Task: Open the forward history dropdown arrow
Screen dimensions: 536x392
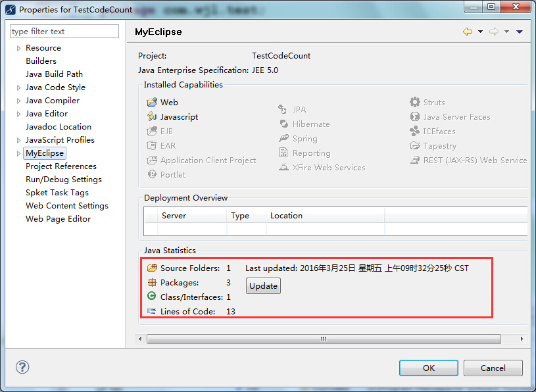Action: click(x=506, y=32)
